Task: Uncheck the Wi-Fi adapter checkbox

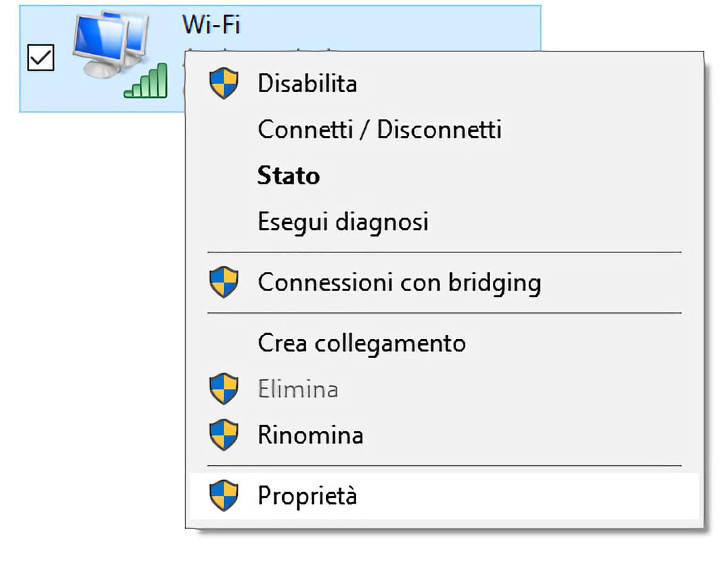Action: (x=41, y=59)
